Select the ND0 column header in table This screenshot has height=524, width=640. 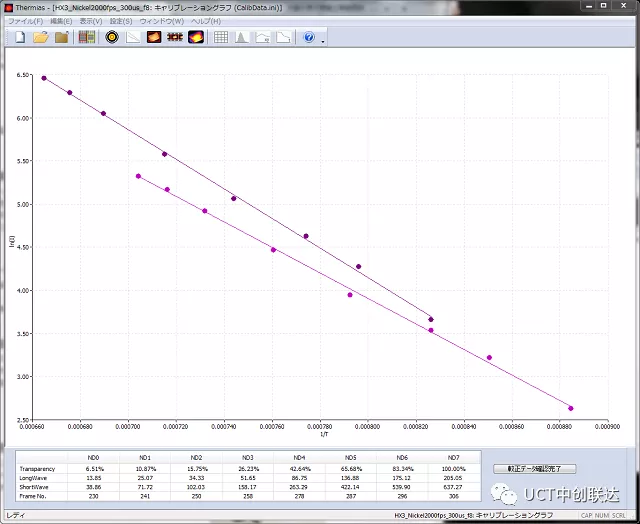click(x=93, y=458)
